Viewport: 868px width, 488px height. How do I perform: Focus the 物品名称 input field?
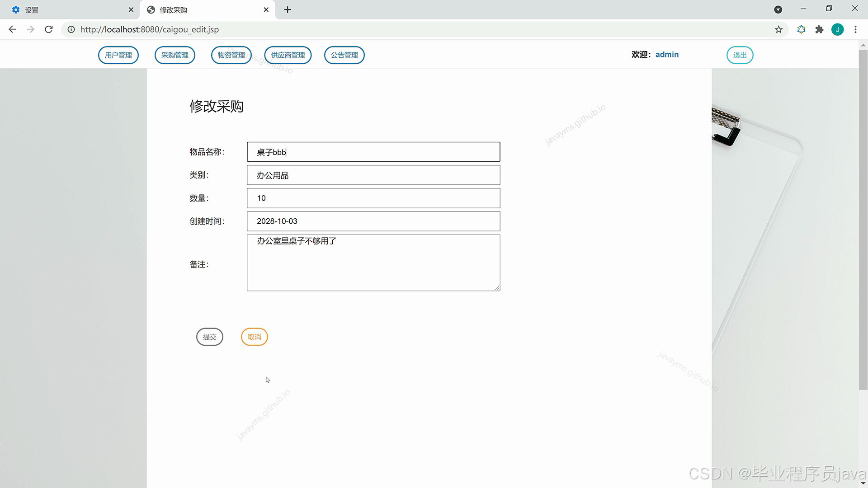[373, 152]
